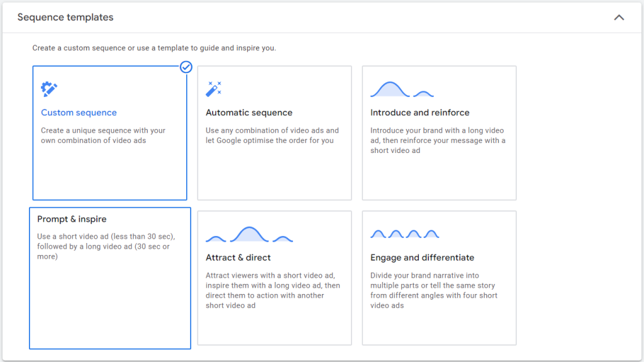Screen dimensions: 644x362
Task: Select the Prompt & inspire title
Action: coord(72,219)
